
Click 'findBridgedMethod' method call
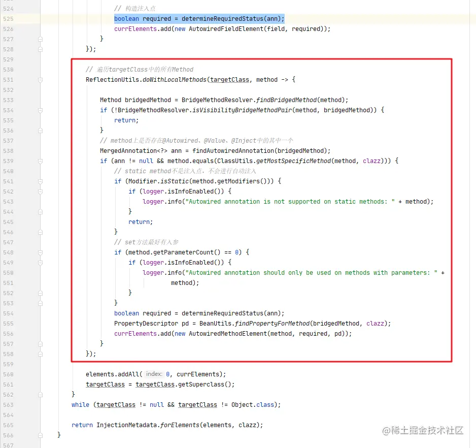coord(287,100)
